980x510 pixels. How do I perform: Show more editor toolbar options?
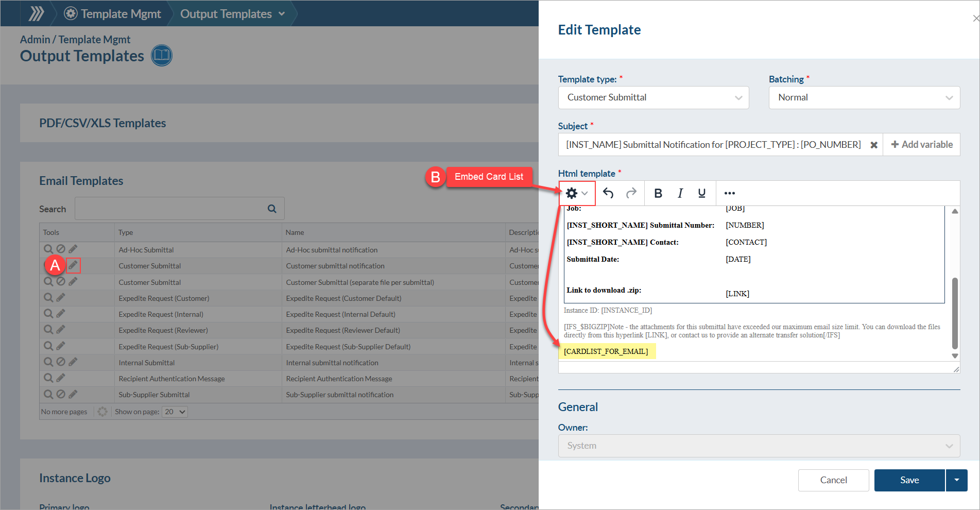coord(730,193)
